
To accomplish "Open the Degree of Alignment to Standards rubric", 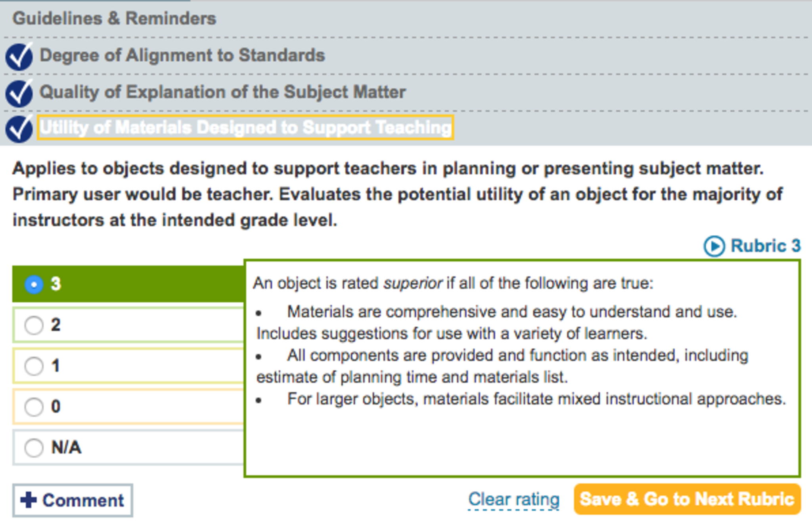I will click(x=182, y=55).
